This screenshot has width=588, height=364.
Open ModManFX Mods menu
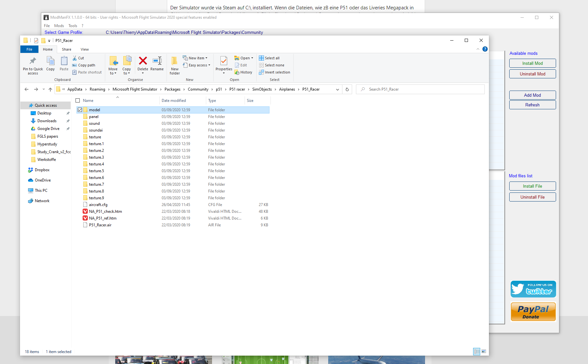(59, 26)
